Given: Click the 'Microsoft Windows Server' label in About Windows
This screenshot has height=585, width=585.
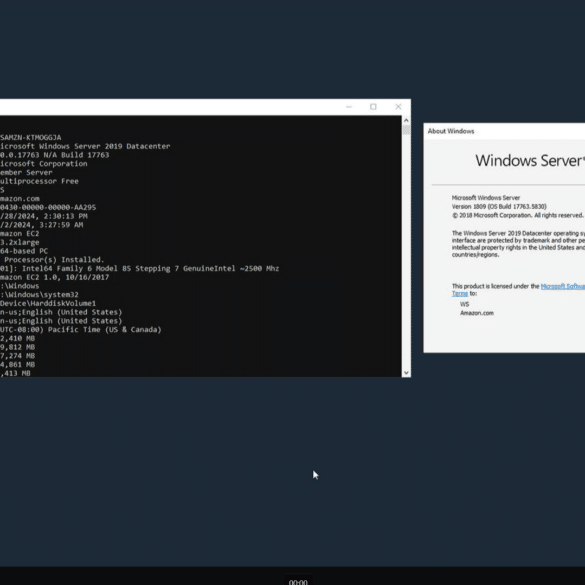Looking at the screenshot, I should pyautogui.click(x=486, y=198).
